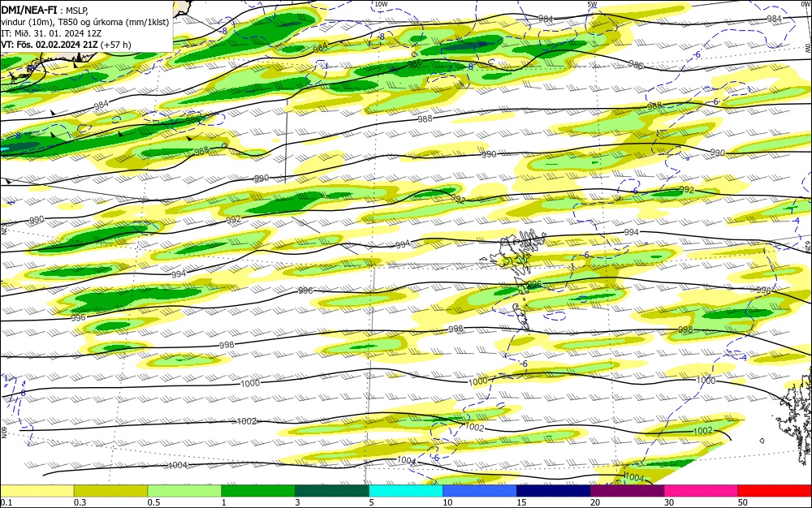This screenshot has width=812, height=508.
Task: Select the red 50+ legend swatch
Action: pos(775,491)
